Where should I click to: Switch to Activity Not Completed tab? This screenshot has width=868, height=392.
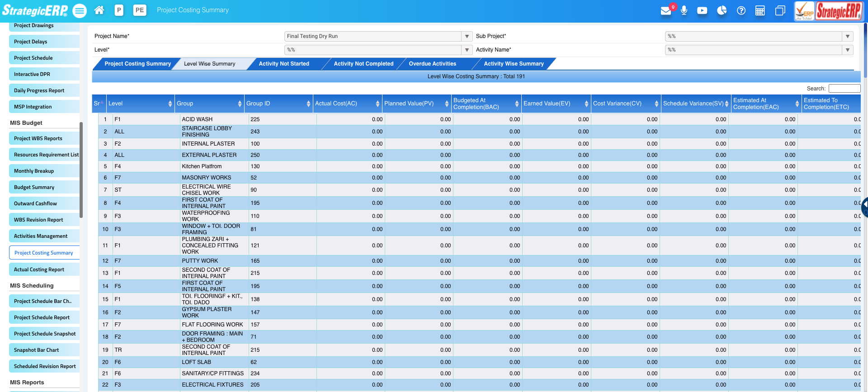coord(363,64)
